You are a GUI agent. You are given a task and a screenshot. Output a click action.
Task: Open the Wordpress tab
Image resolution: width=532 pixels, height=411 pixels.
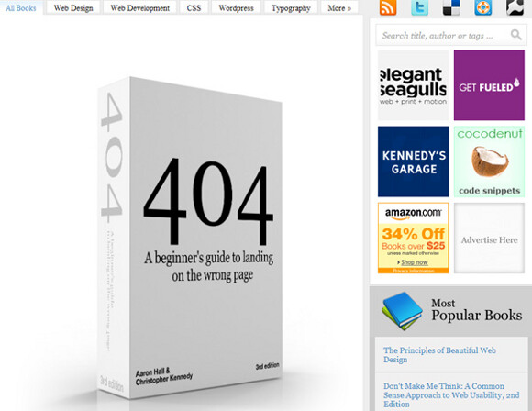coord(236,8)
